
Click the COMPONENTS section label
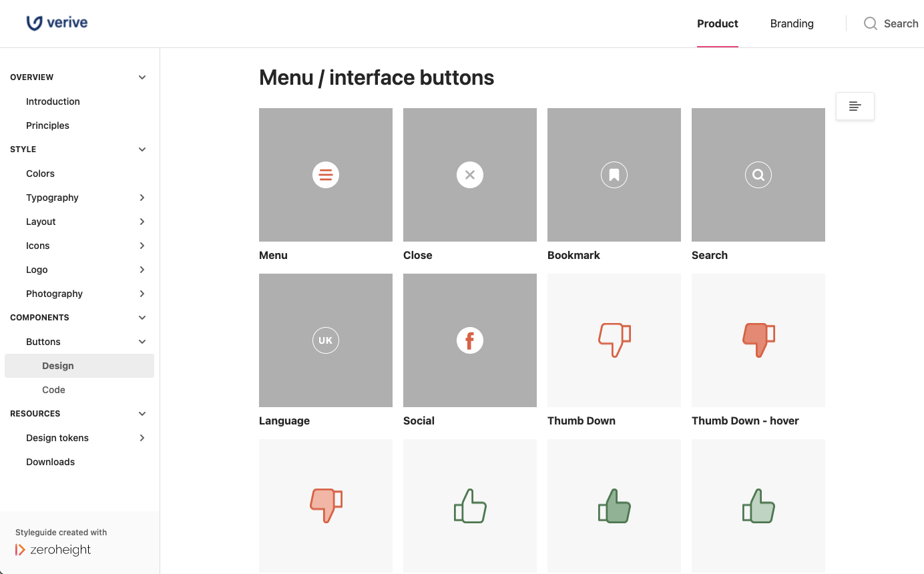39,318
